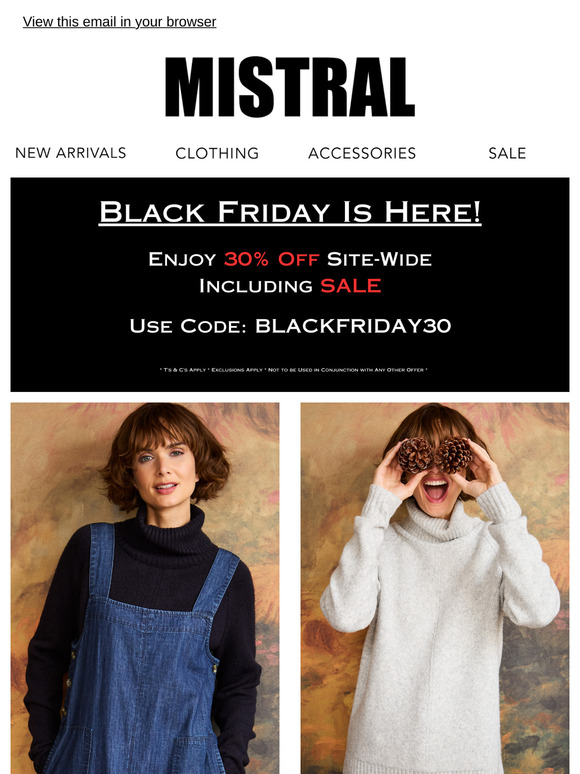The height and width of the screenshot is (774, 580).
Task: Click the red 'SALE' word in banner
Action: (x=350, y=286)
